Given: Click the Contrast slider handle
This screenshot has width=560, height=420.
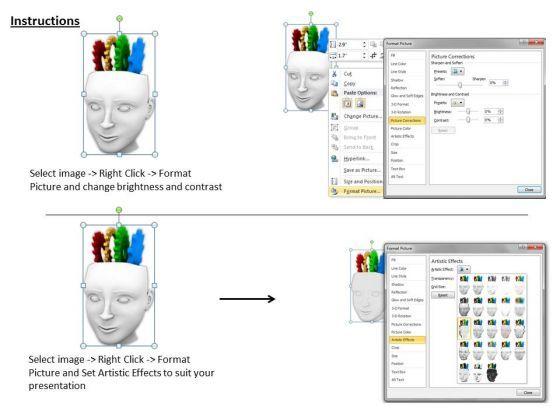Looking at the screenshot, I should [468, 120].
